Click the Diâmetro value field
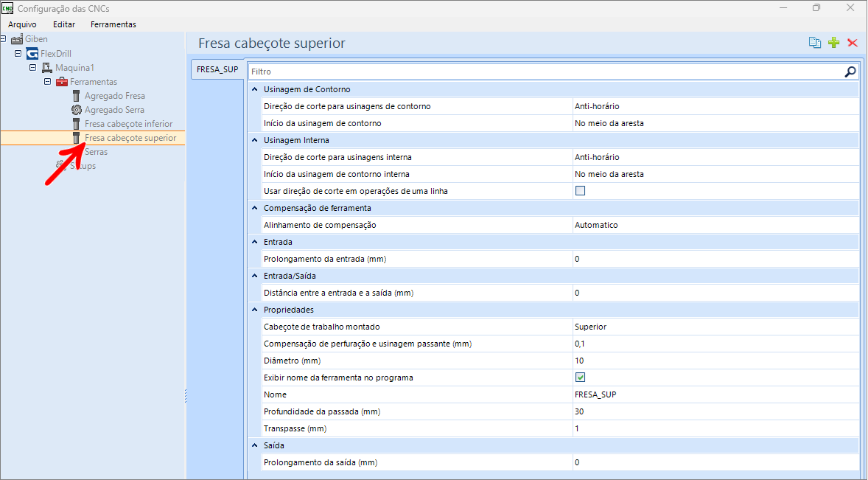The height and width of the screenshot is (480, 868). 715,361
